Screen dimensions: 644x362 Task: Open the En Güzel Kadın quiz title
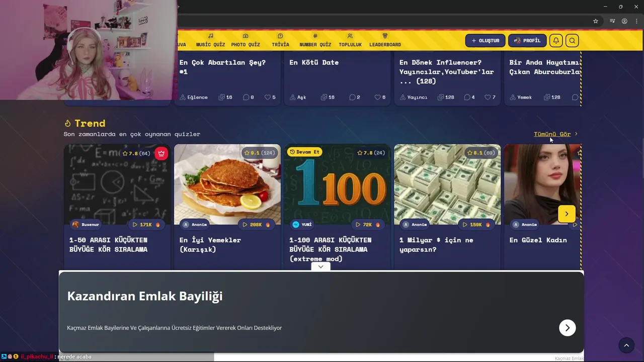click(538, 240)
